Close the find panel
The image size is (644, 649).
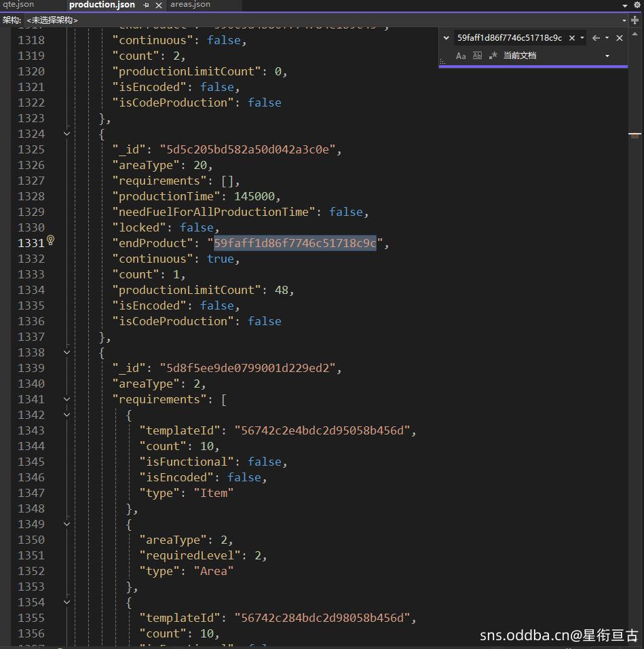tap(620, 38)
